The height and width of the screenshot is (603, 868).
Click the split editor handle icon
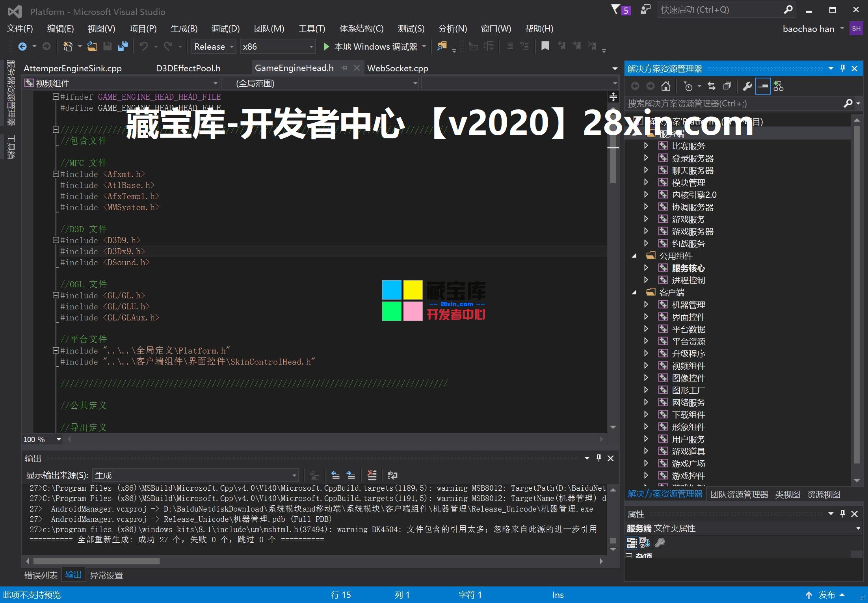point(613,97)
